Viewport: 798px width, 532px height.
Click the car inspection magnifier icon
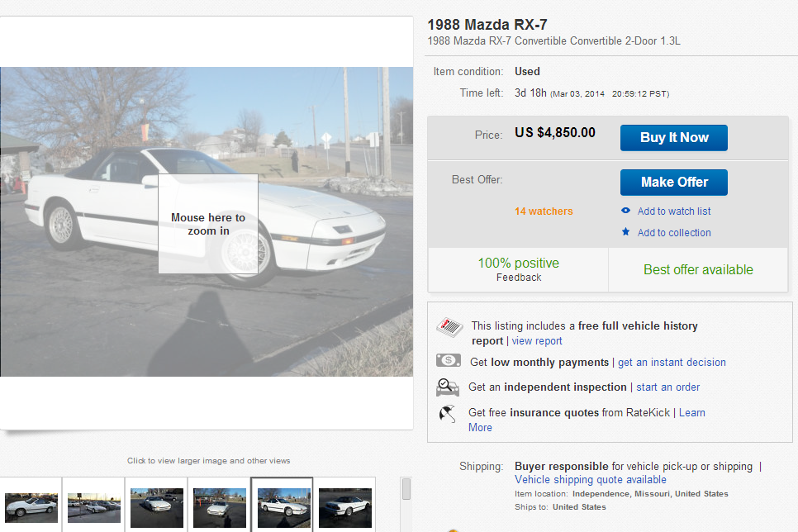tap(448, 387)
